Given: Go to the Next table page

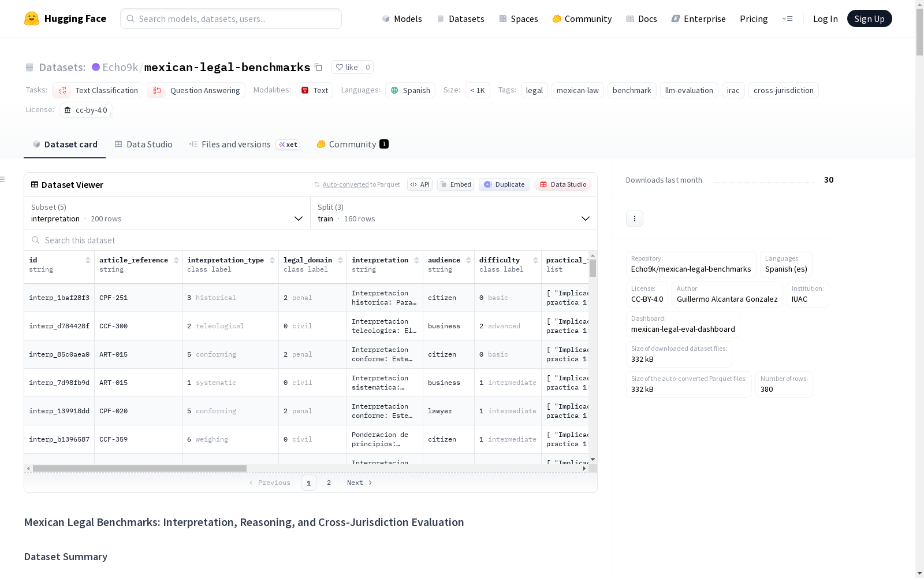Looking at the screenshot, I should click(359, 483).
